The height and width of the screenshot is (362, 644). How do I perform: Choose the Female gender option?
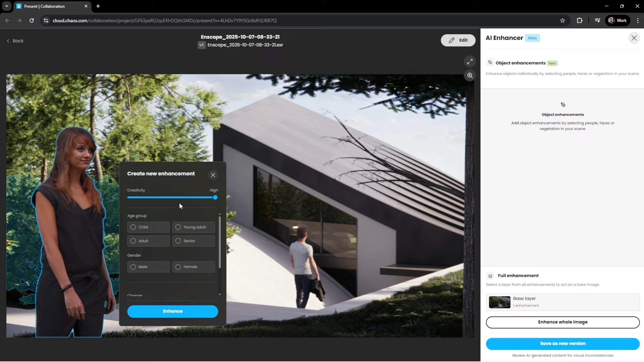tap(178, 267)
